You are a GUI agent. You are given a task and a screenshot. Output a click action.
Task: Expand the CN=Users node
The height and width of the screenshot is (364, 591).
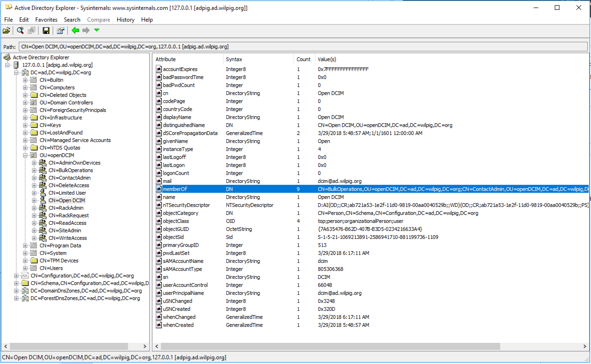coord(25,268)
